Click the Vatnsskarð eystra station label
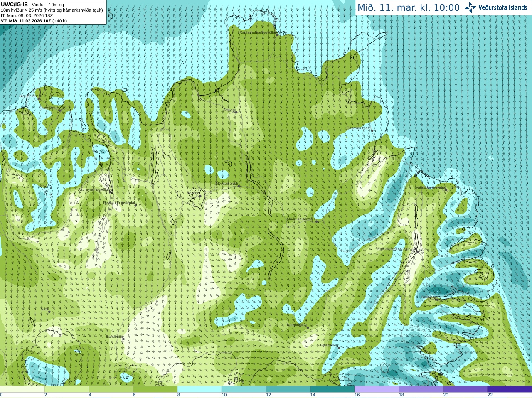 click(431, 187)
